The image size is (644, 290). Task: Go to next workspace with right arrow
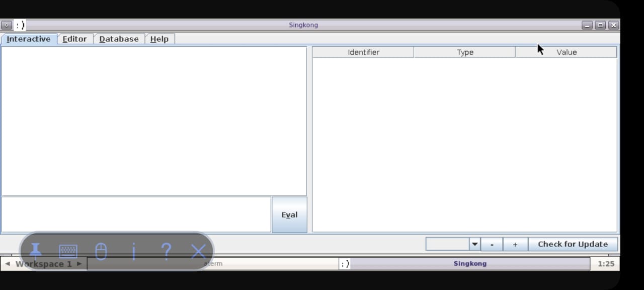point(79,263)
